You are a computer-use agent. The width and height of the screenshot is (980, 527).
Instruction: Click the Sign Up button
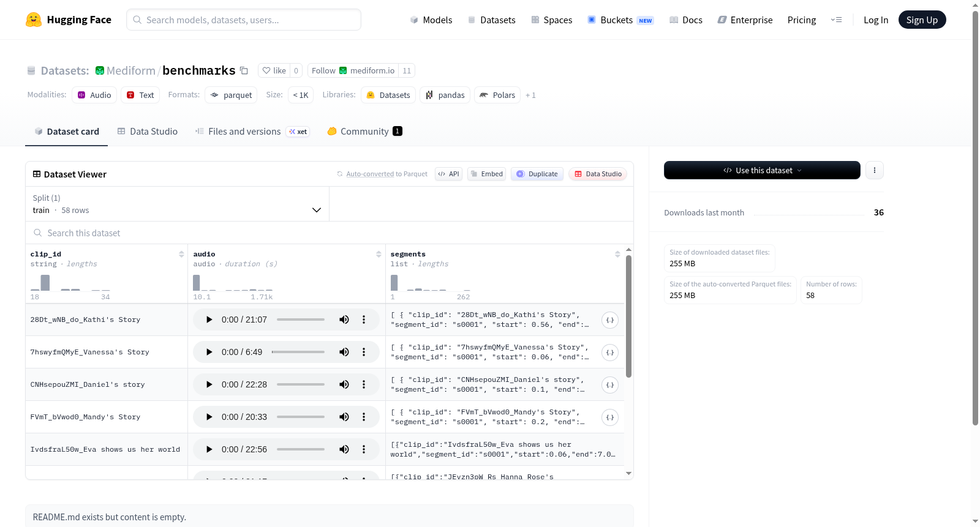[x=922, y=20]
